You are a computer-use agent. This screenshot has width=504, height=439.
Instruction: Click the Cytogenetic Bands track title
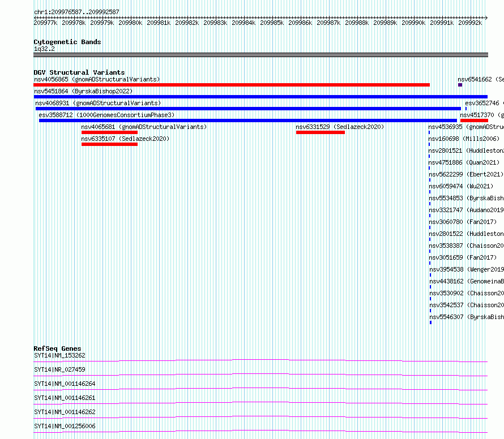[x=67, y=42]
